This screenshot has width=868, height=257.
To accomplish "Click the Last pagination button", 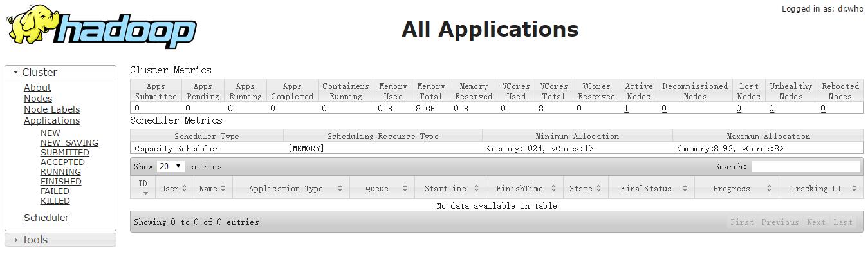I will tap(843, 222).
